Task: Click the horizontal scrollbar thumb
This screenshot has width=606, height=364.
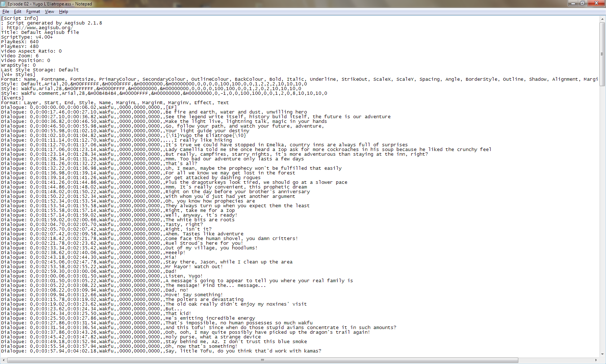Action: point(263,360)
